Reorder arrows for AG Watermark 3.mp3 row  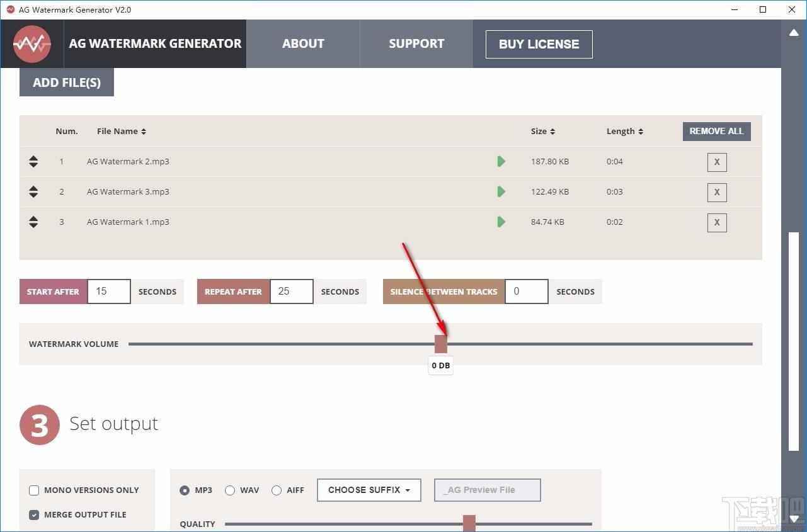(33, 191)
